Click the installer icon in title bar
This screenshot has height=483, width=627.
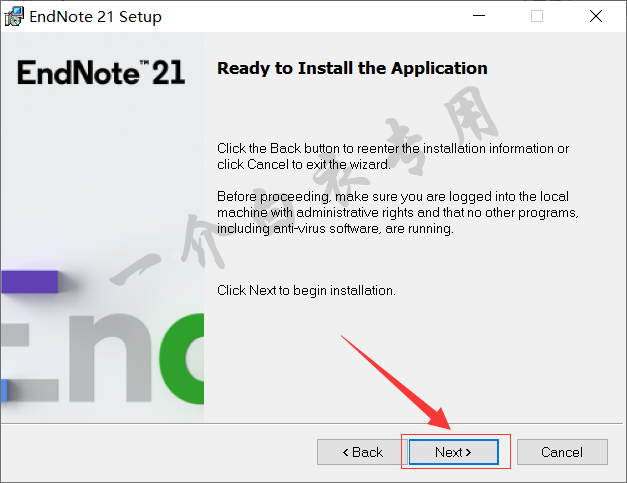[14, 16]
